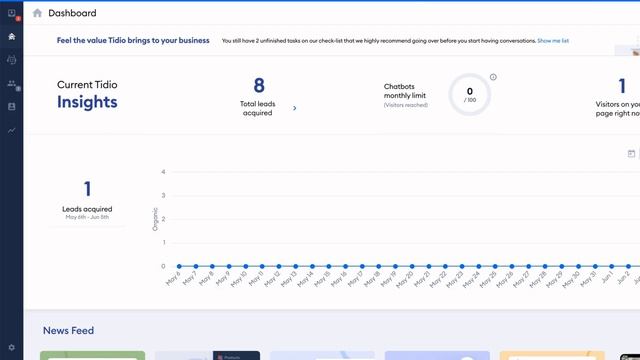Open the calendar date range icon
The height and width of the screenshot is (360, 640).
click(631, 153)
